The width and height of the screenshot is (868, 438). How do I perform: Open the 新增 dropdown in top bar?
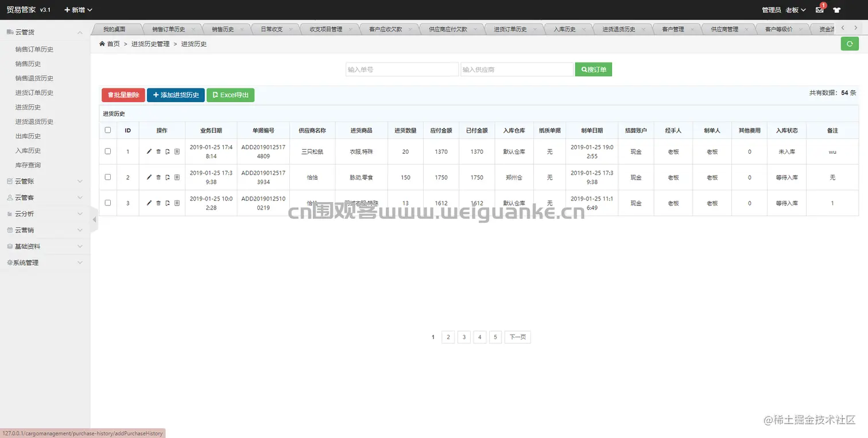(x=78, y=10)
